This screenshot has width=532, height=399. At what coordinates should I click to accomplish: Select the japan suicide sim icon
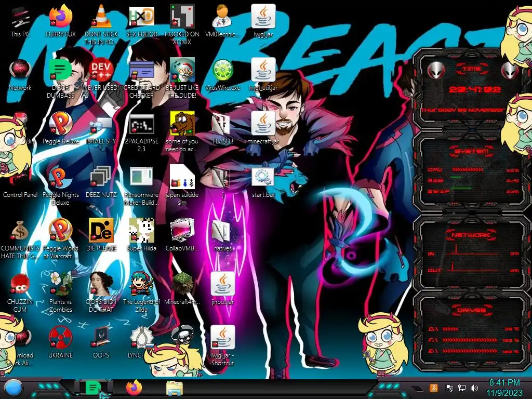point(182,177)
